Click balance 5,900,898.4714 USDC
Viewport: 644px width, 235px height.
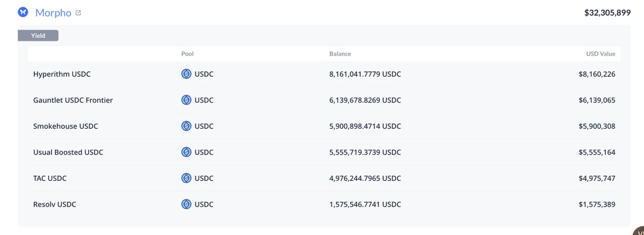(365, 126)
